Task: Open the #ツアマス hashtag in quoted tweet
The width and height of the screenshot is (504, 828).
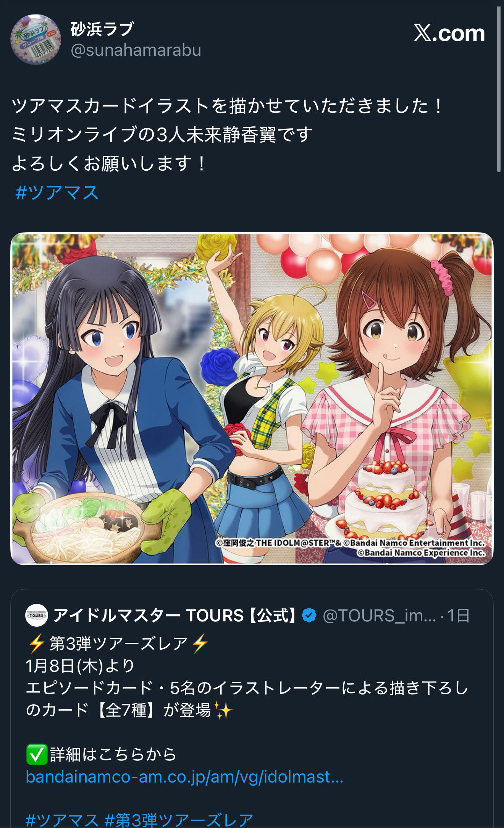Action: 62,820
